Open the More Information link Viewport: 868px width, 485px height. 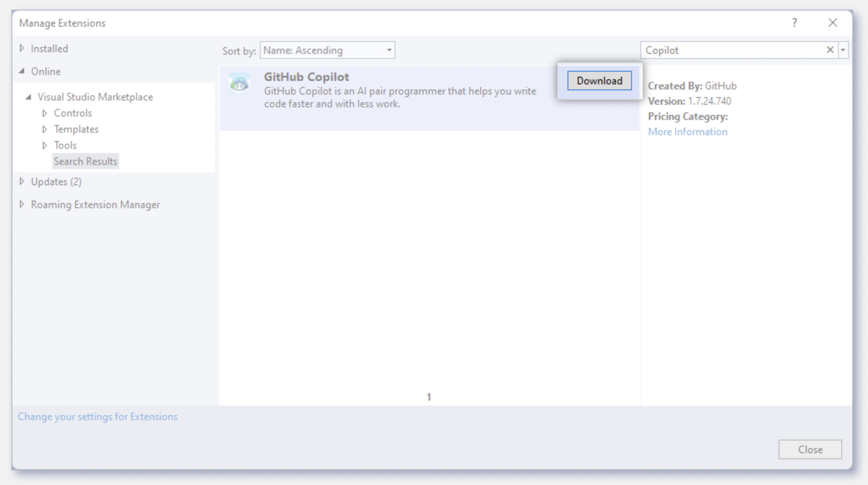687,131
